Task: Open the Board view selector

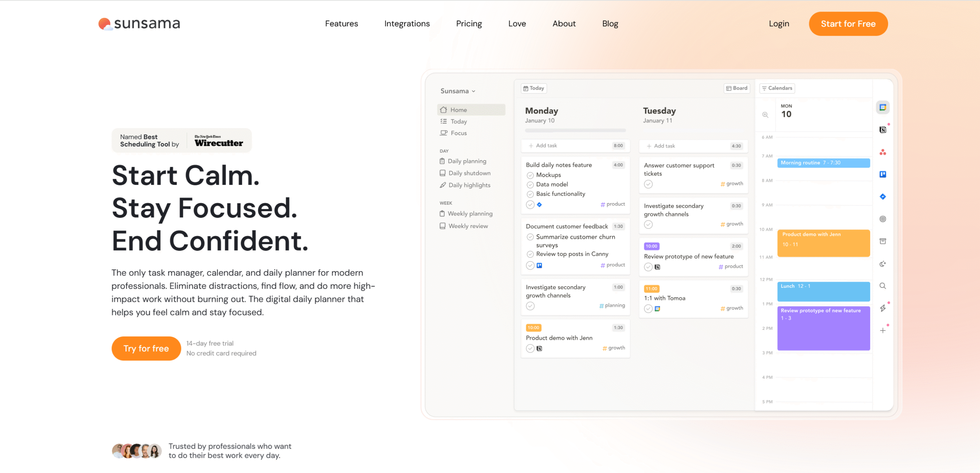Action: pos(737,88)
